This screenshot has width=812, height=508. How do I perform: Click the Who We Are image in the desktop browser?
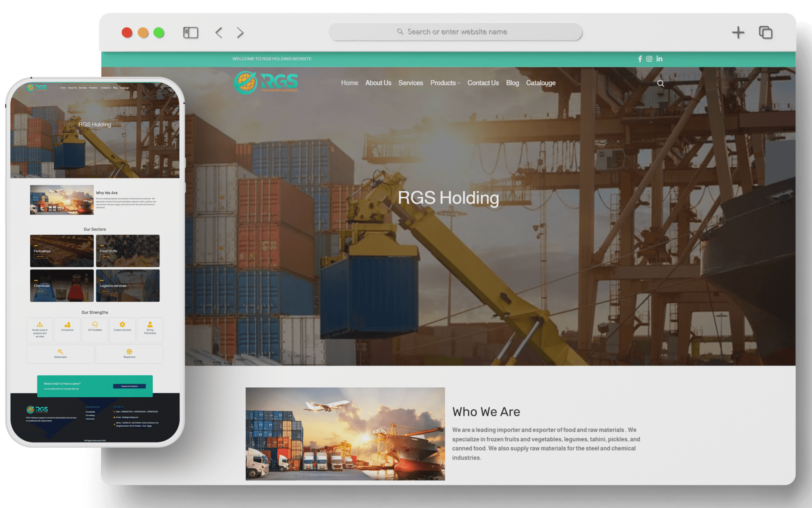pyautogui.click(x=345, y=434)
